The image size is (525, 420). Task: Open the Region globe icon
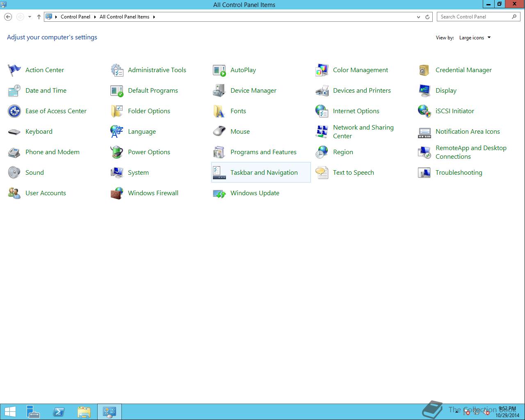click(322, 152)
